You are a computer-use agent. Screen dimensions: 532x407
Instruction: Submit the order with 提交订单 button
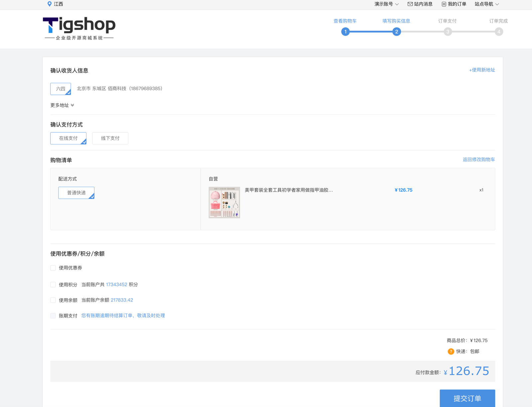point(467,398)
